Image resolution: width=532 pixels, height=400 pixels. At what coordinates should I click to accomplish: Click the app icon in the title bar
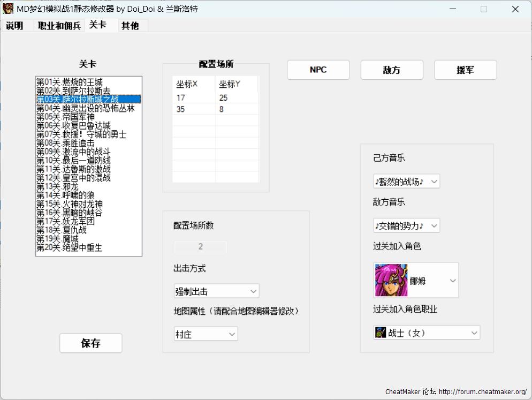point(8,9)
